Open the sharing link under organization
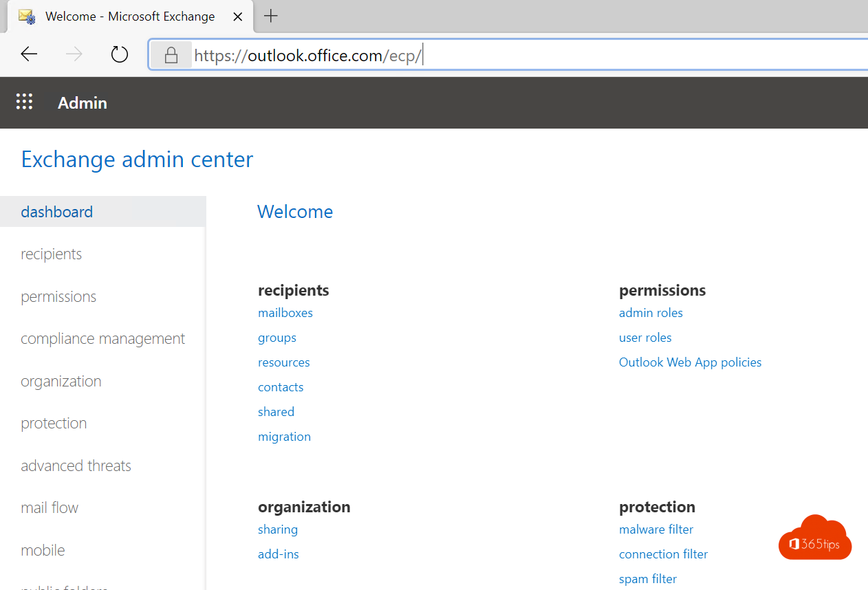This screenshot has width=868, height=590. [x=278, y=529]
